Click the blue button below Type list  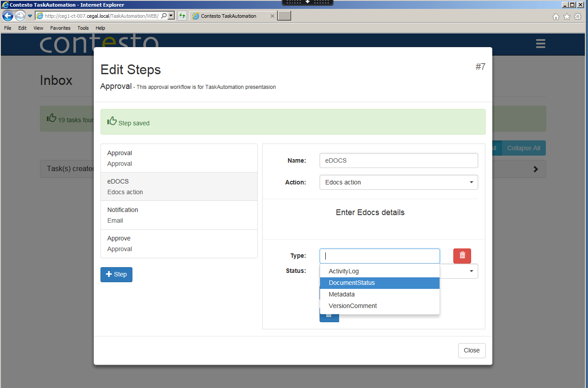click(x=329, y=318)
